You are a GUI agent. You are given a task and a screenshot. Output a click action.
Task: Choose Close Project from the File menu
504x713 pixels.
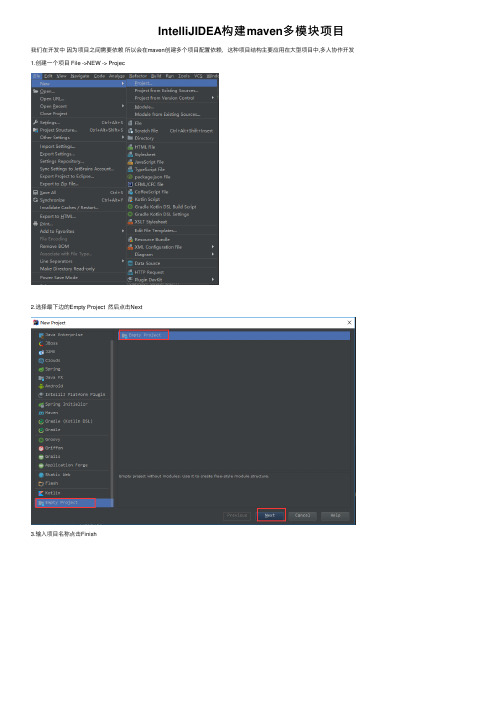(54, 114)
